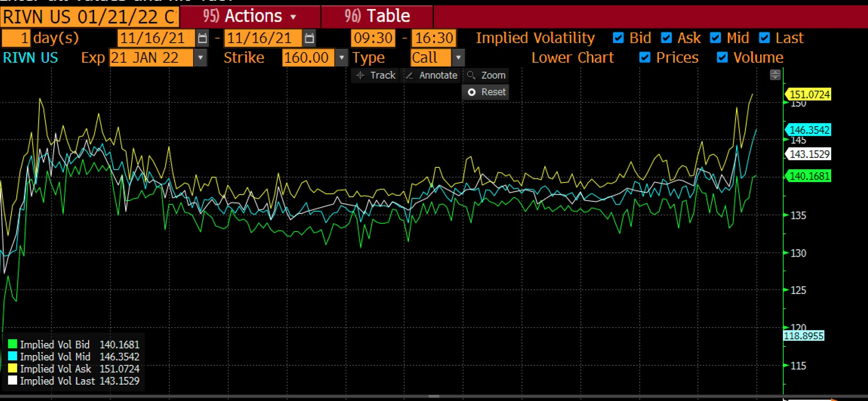Toggle the Mid checkbox
The image size is (868, 401).
coord(715,38)
